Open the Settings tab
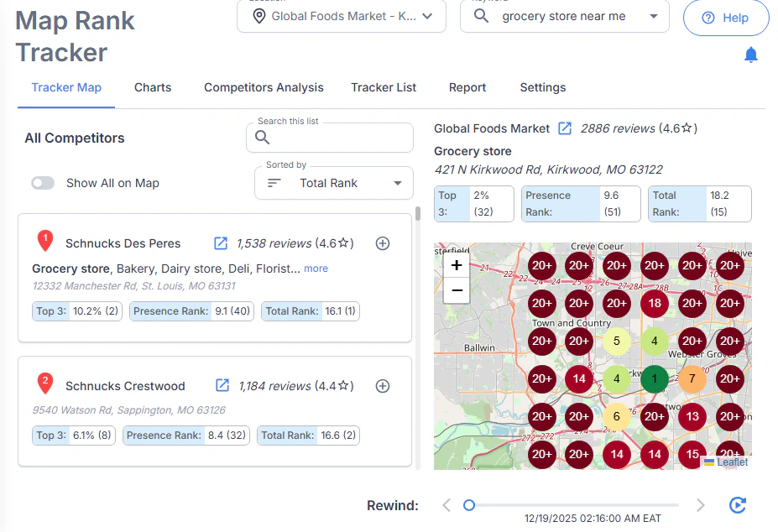 (x=542, y=88)
